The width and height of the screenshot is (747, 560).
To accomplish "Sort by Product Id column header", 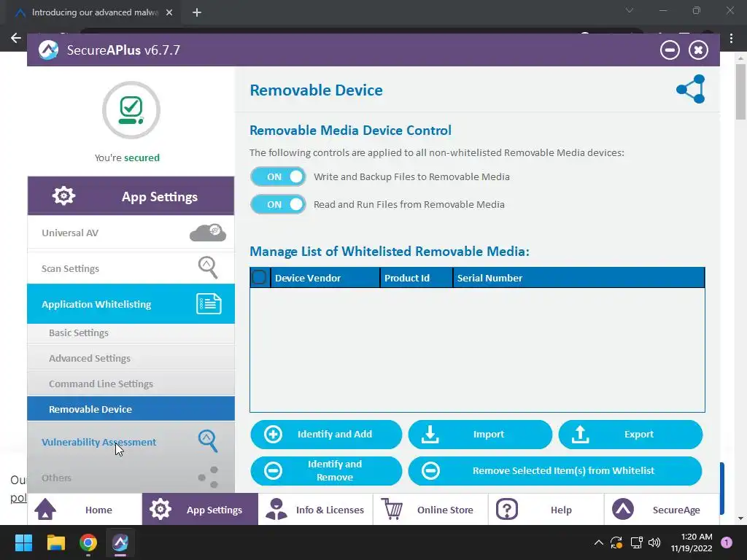I will pos(417,278).
